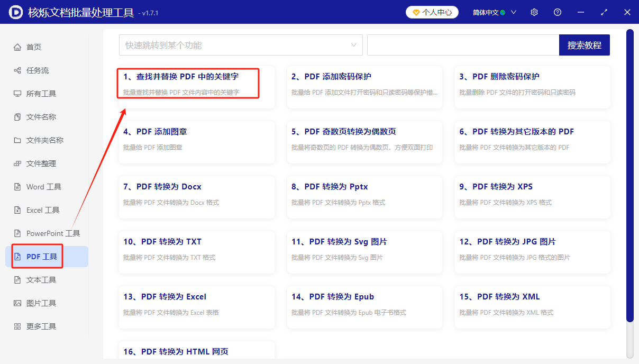
Task: Switch to the 首页 section
Action: tap(34, 47)
